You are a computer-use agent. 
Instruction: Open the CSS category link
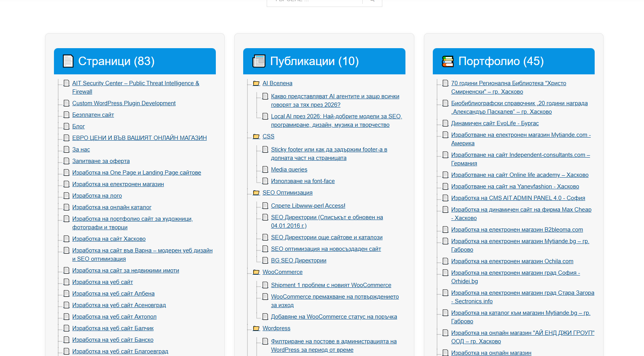coord(268,136)
